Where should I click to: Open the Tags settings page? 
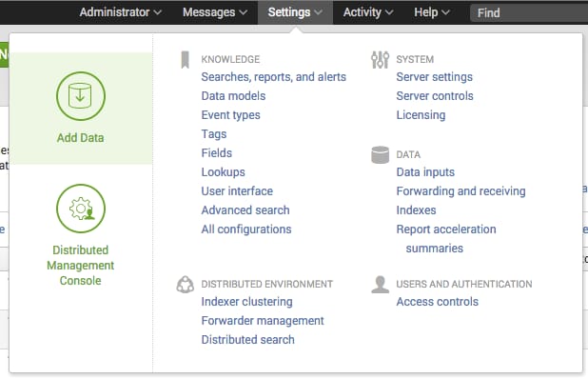tap(214, 134)
